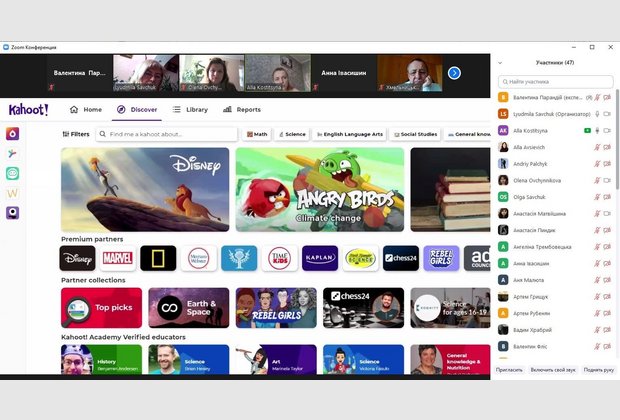Show next video thumbnails with blue arrow
This screenshot has height=420, width=620.
pyautogui.click(x=454, y=73)
